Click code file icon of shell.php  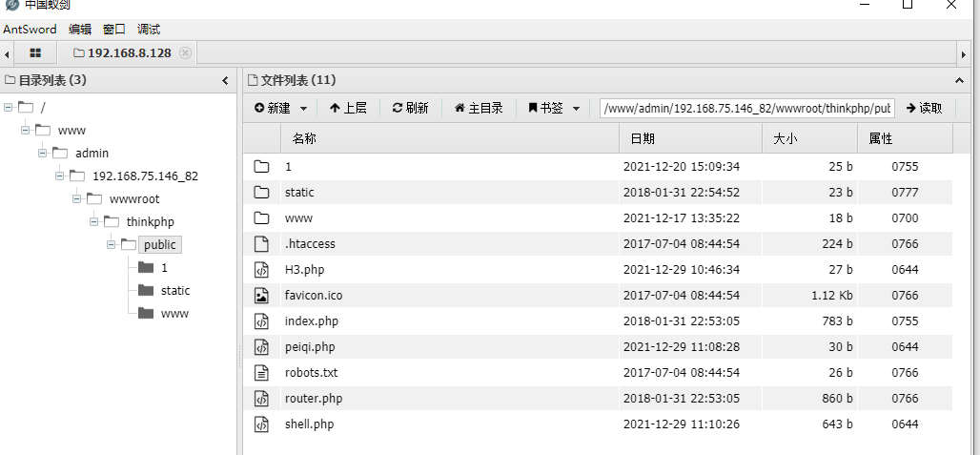(x=262, y=424)
